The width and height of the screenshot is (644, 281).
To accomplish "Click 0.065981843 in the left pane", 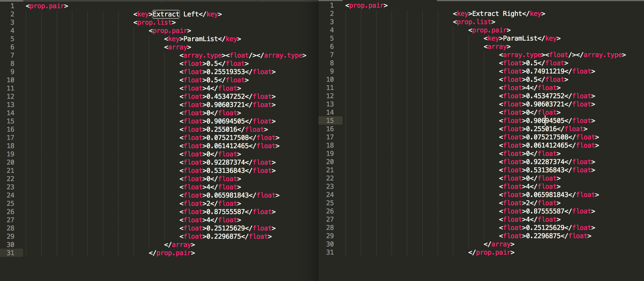I will click(x=228, y=195).
